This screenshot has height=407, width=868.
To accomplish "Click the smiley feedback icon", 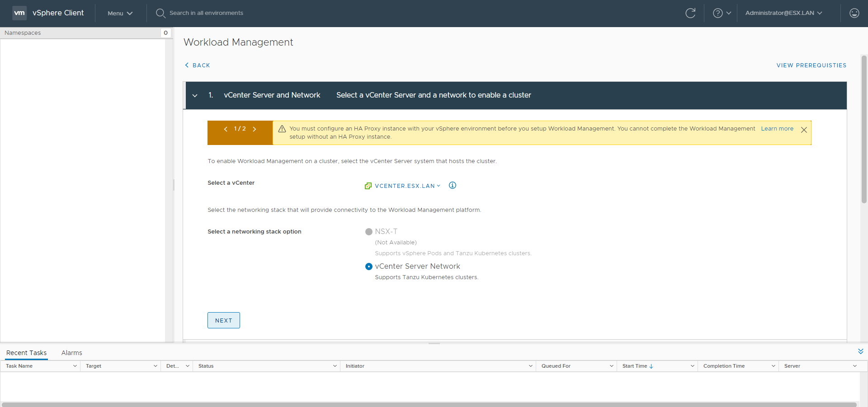I will pyautogui.click(x=854, y=13).
